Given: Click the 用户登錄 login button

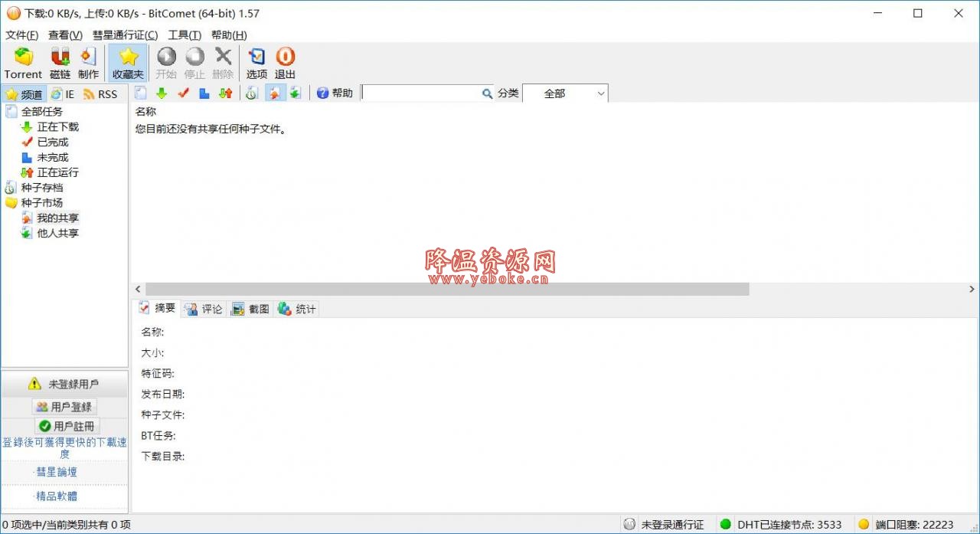Looking at the screenshot, I should [64, 407].
